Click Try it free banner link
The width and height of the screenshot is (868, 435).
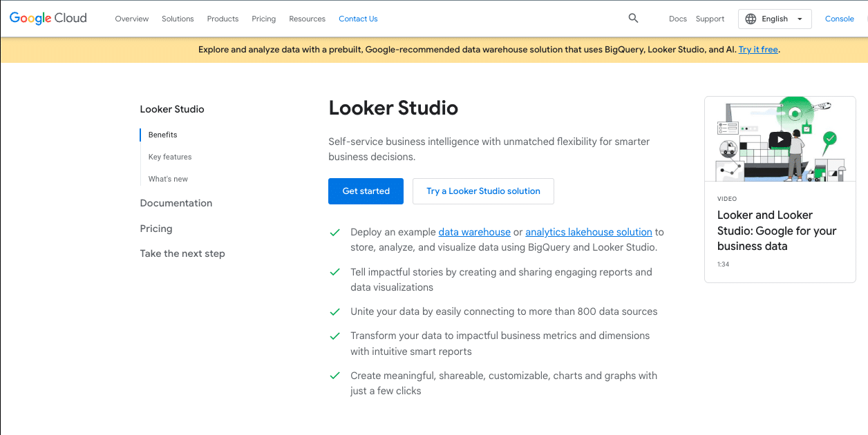click(x=758, y=50)
